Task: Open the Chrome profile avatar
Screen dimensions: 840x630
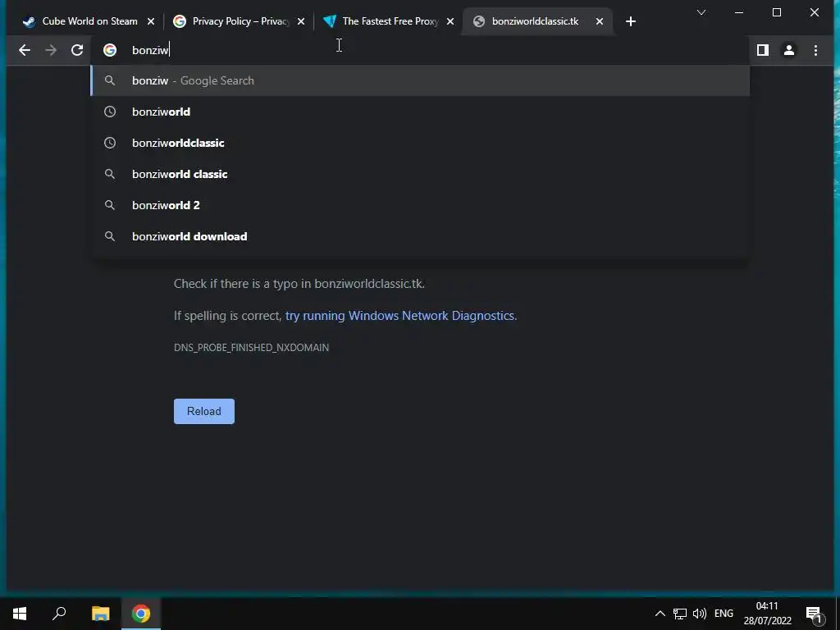Action: tap(788, 50)
